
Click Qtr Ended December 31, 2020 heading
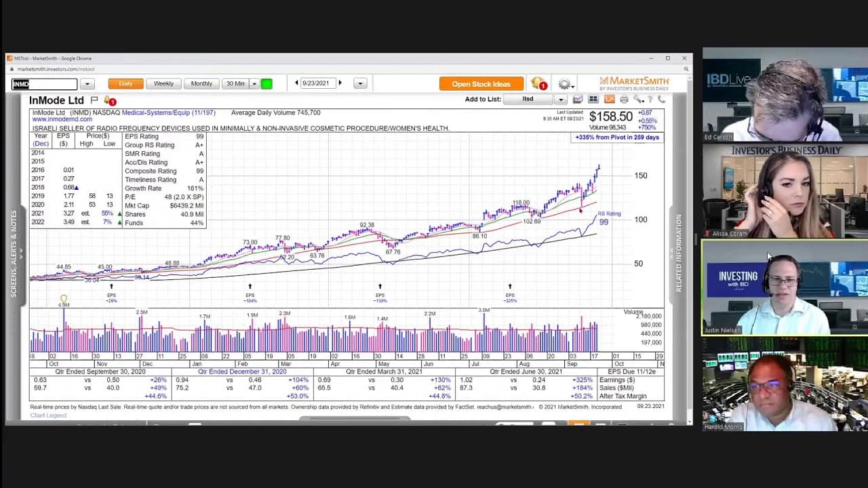coord(242,371)
